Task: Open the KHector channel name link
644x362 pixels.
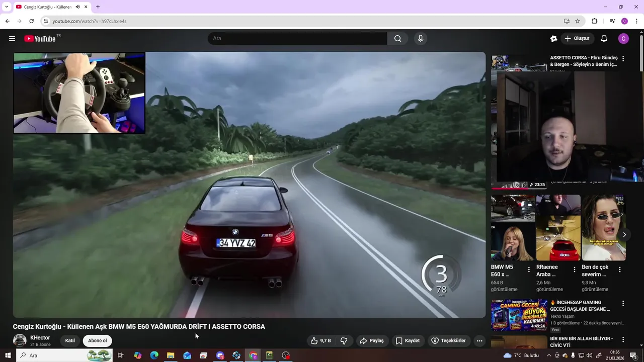Action: point(40,338)
